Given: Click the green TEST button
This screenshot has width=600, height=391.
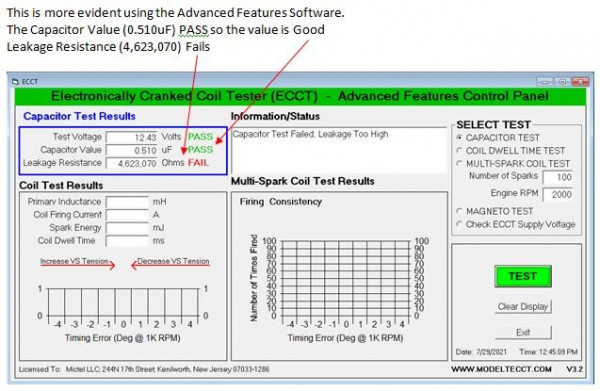Looking at the screenshot, I should 523,276.
